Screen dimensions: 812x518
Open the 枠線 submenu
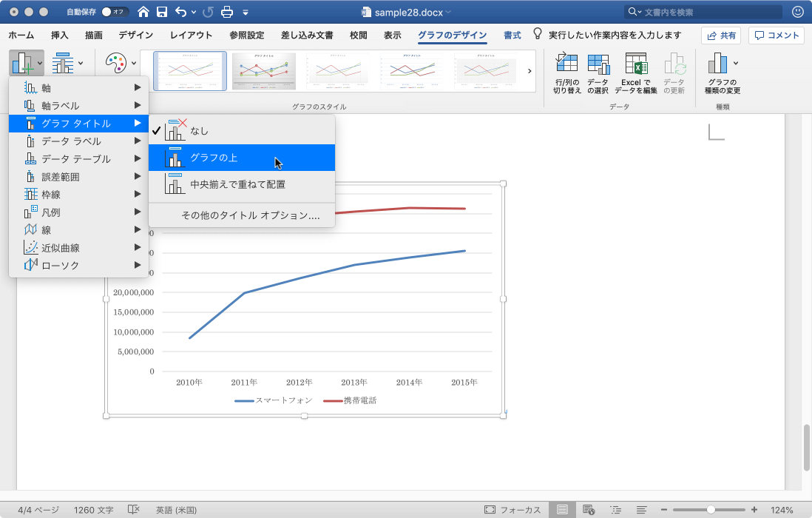78,195
